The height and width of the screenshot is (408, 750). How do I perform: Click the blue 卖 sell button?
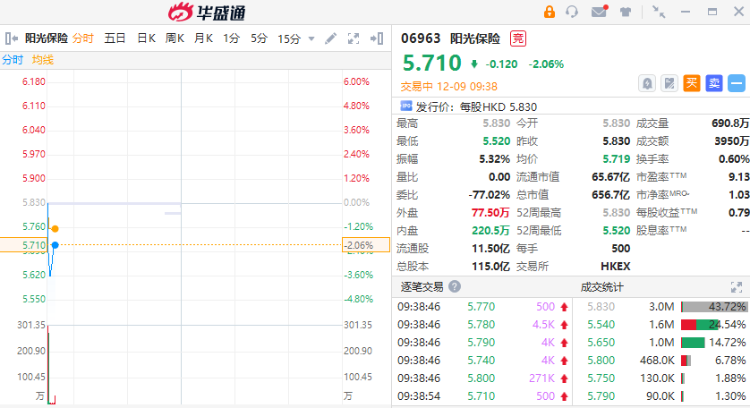714,84
